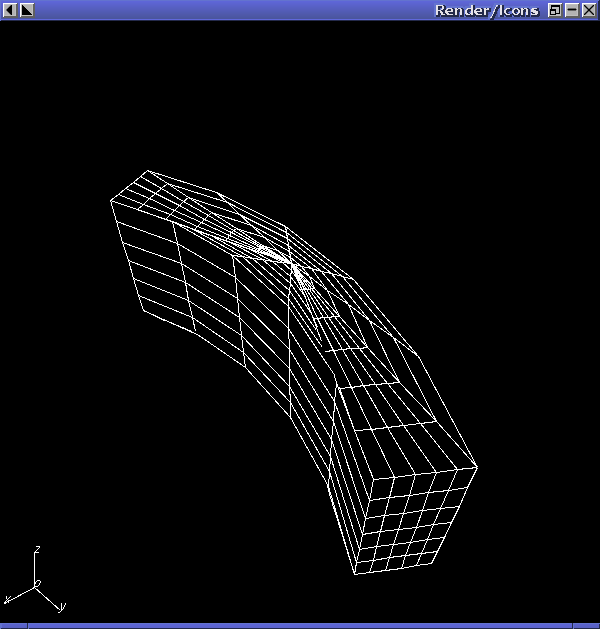Screen dimensions: 600x629
Task: Click the left-pointing arrow icon in title bar
Action: [x=10, y=10]
